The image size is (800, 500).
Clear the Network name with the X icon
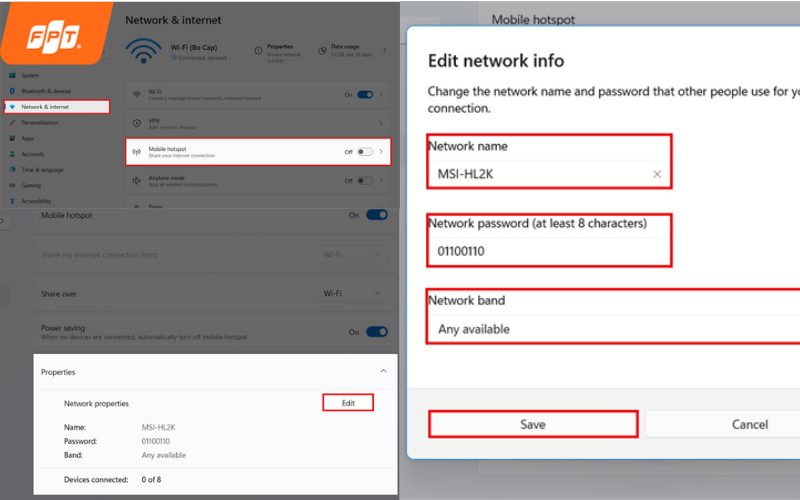coord(657,174)
